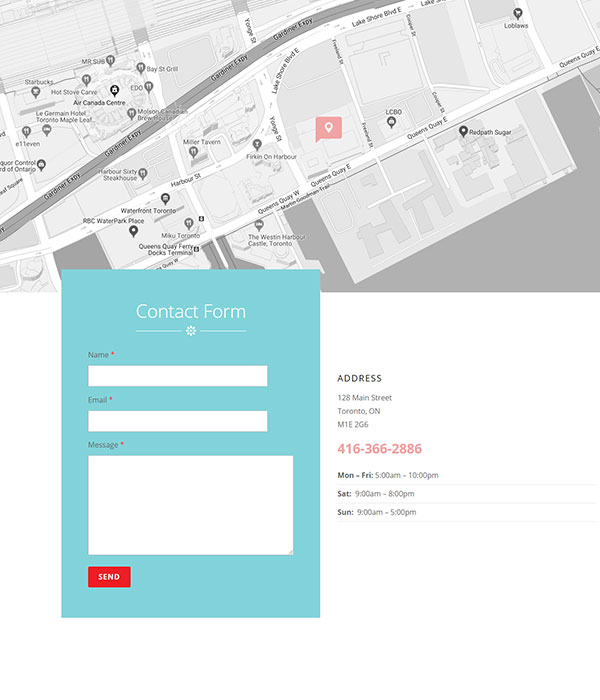Submit the form with SEND button

point(109,577)
